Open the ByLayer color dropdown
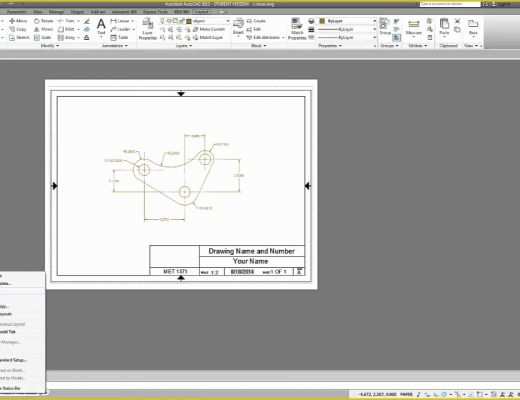Image resolution: width=520 pixels, height=400 pixels. tap(374, 21)
